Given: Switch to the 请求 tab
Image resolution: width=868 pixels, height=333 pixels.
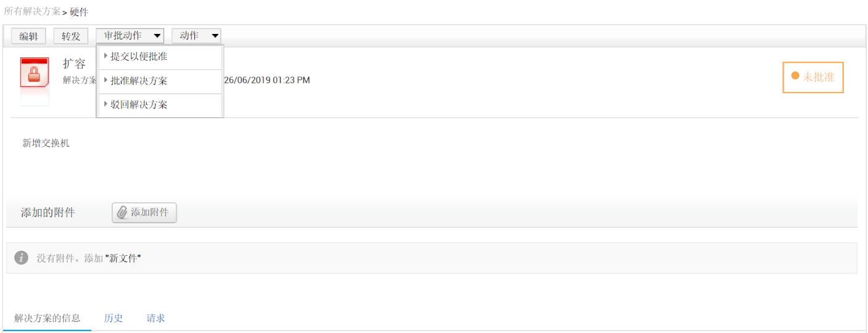Looking at the screenshot, I should coord(155,318).
